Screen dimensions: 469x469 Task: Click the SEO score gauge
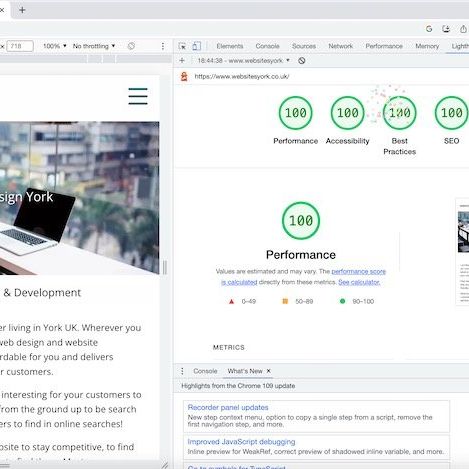click(451, 113)
